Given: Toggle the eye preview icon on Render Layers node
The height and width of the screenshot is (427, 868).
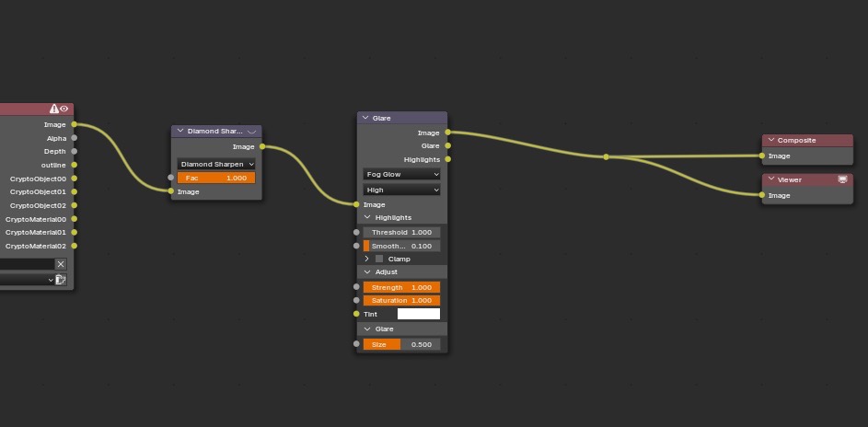Looking at the screenshot, I should pos(64,109).
